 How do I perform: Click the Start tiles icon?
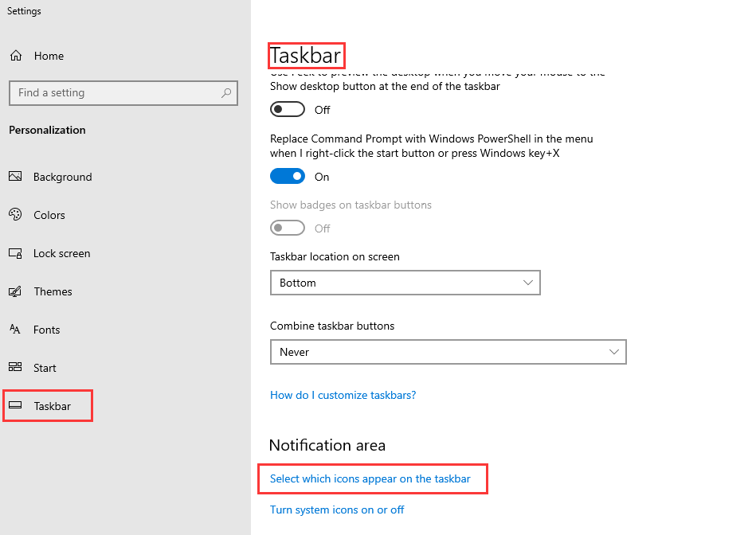[x=15, y=367]
